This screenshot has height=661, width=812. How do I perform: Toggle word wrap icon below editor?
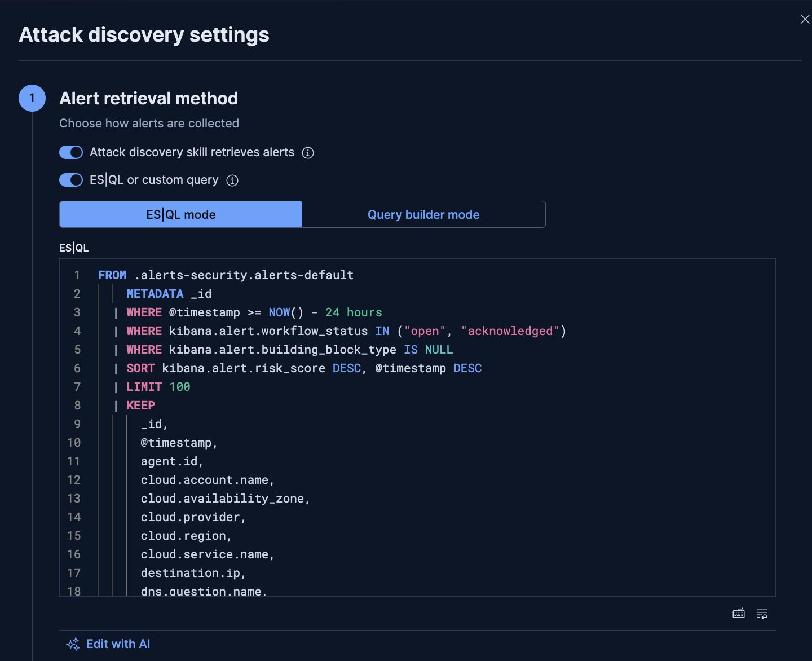tap(762, 614)
